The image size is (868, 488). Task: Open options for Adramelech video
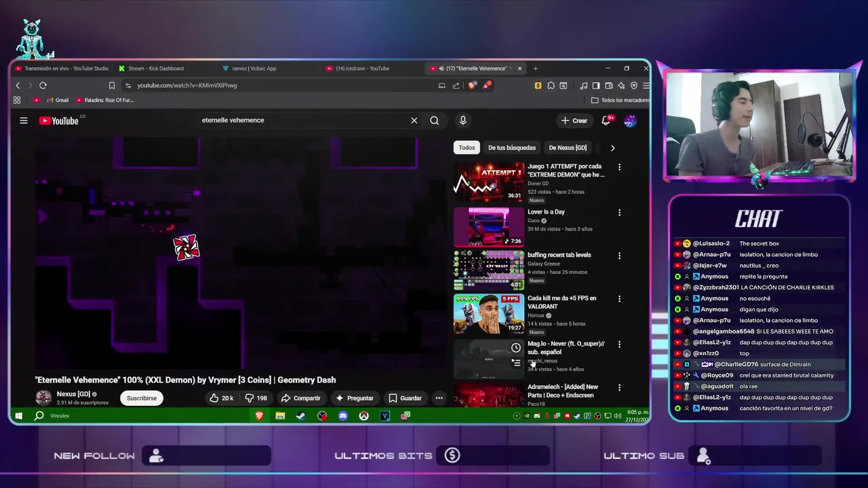coord(619,388)
